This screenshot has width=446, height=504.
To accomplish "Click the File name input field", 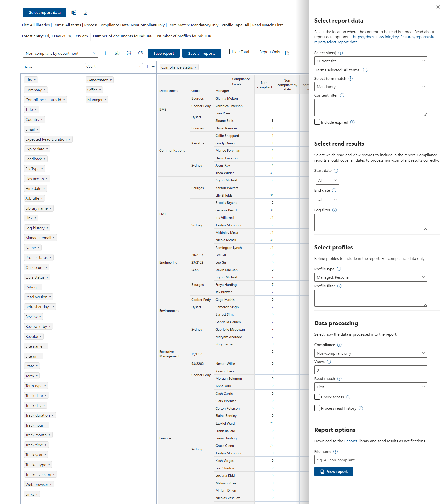I will click(370, 460).
